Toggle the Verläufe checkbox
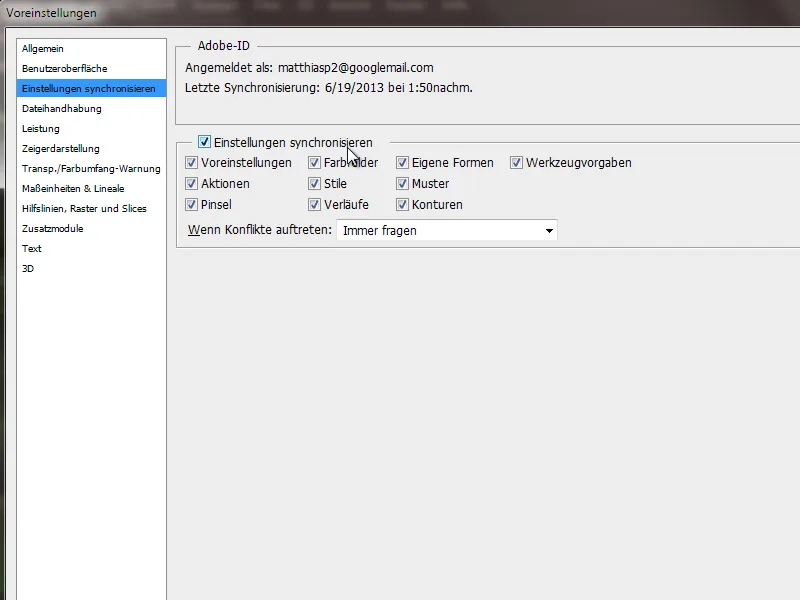 (314, 205)
